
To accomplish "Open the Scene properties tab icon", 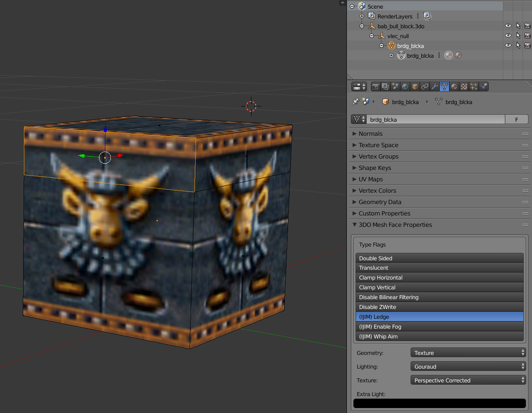I will coord(395,86).
